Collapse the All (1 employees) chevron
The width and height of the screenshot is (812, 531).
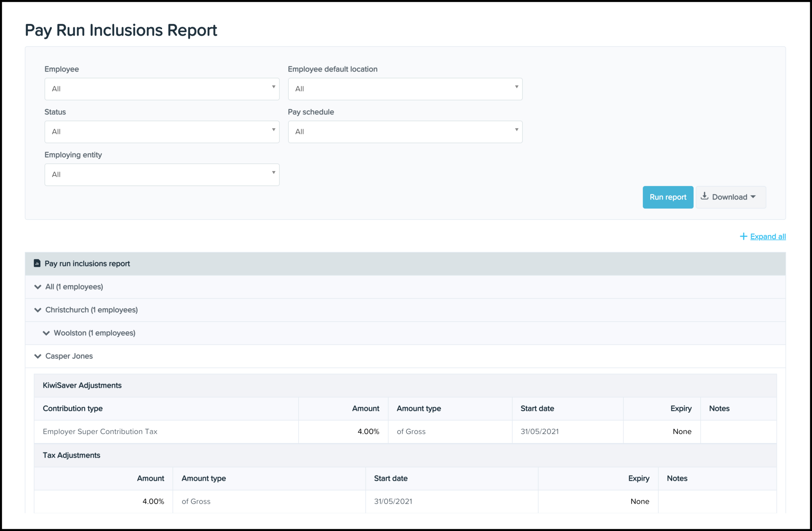pos(38,287)
